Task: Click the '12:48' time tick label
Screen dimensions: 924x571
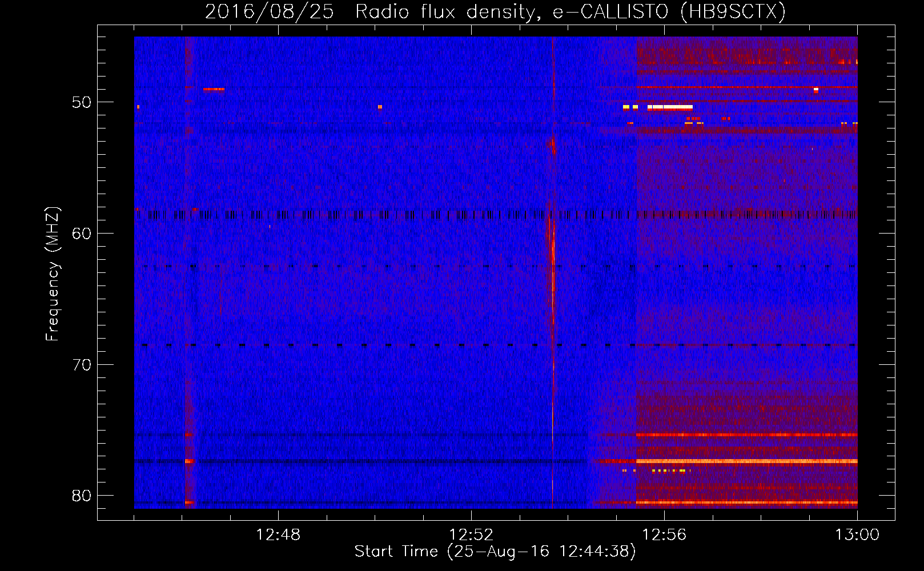Action: tap(278, 535)
